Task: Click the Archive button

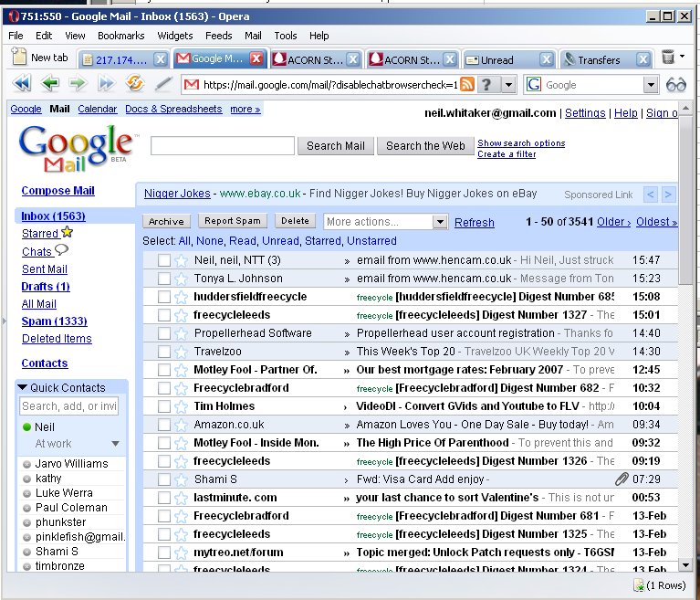Action: [166, 221]
